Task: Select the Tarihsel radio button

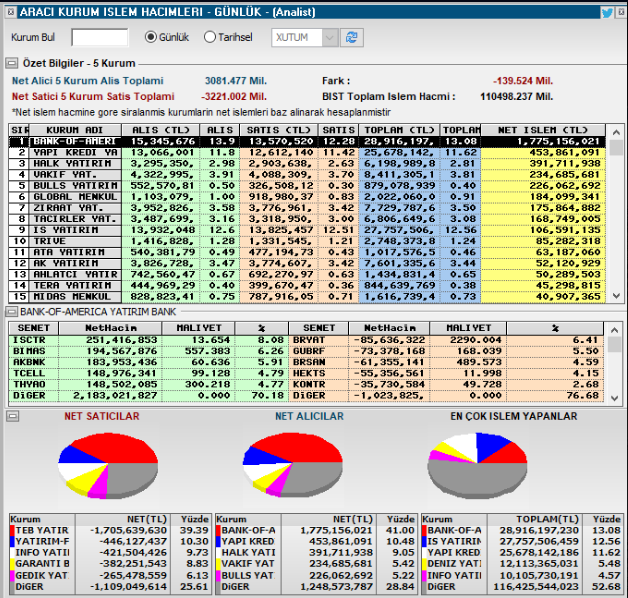Action: pyautogui.click(x=209, y=37)
